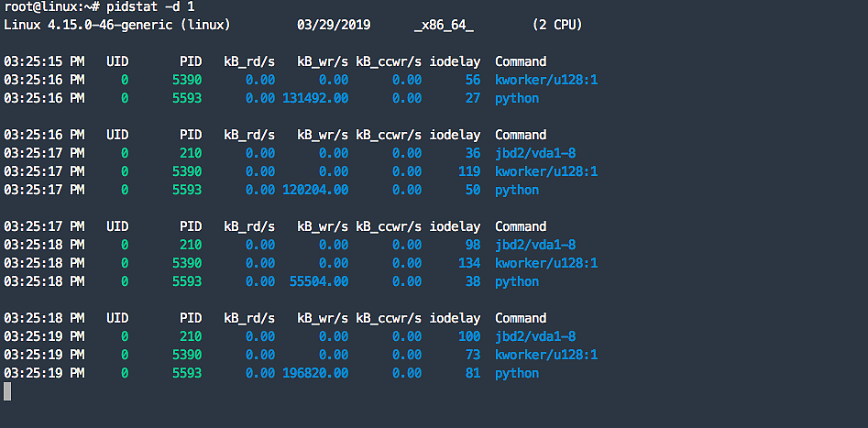Click the iodelay value 100
868x428 pixels.
[x=469, y=336]
